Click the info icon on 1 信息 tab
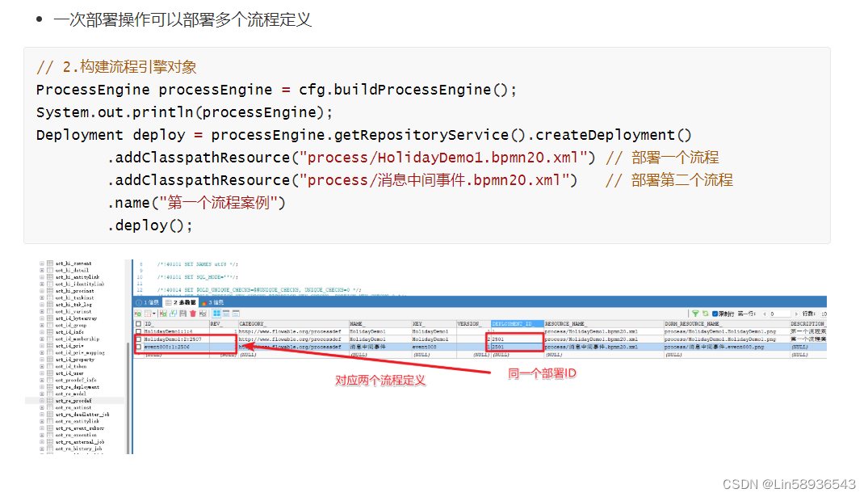Viewport: 868px width, 497px height. (139, 302)
